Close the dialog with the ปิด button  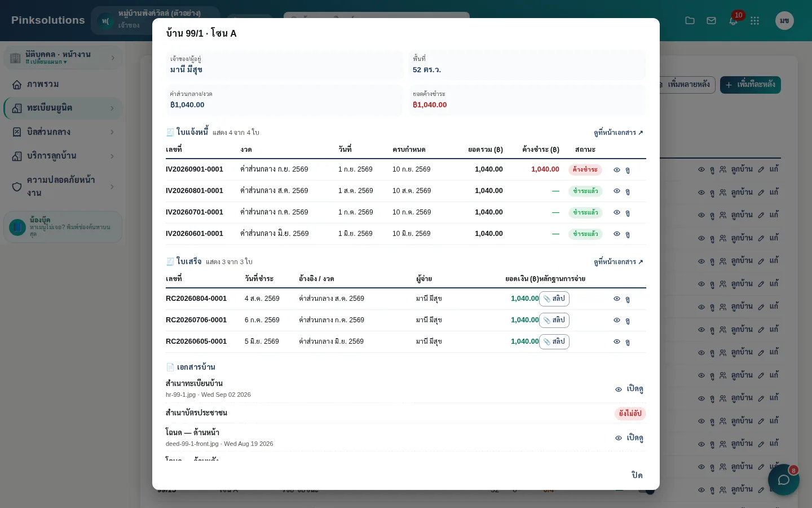(637, 475)
